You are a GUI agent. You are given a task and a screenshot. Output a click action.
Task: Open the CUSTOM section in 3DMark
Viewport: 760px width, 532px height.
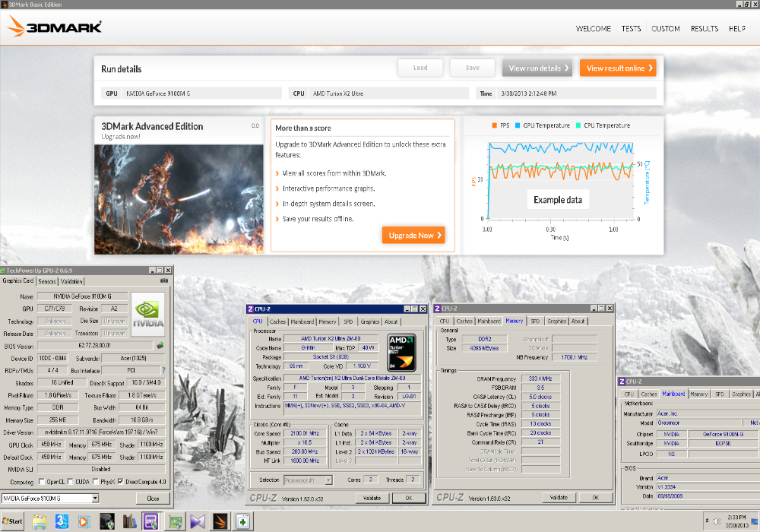(666, 29)
